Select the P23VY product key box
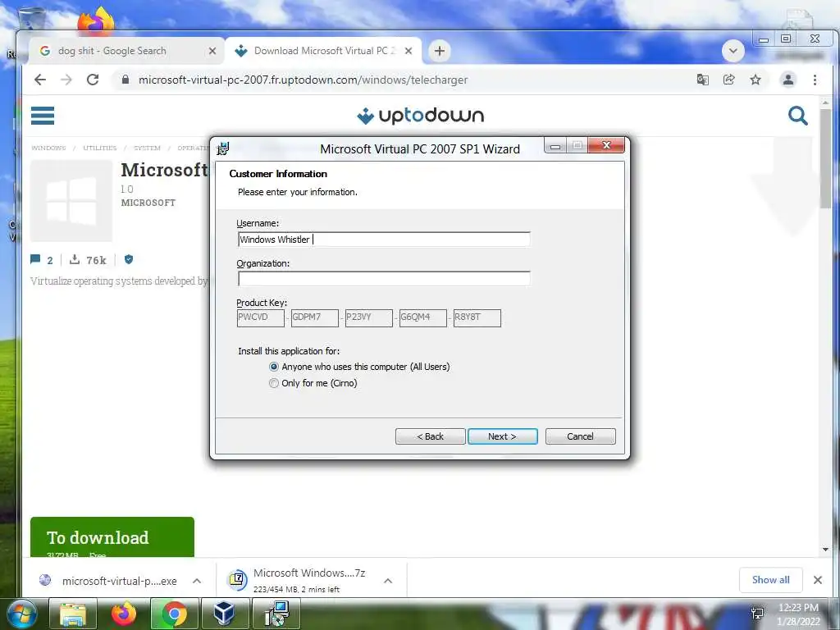 click(x=368, y=317)
